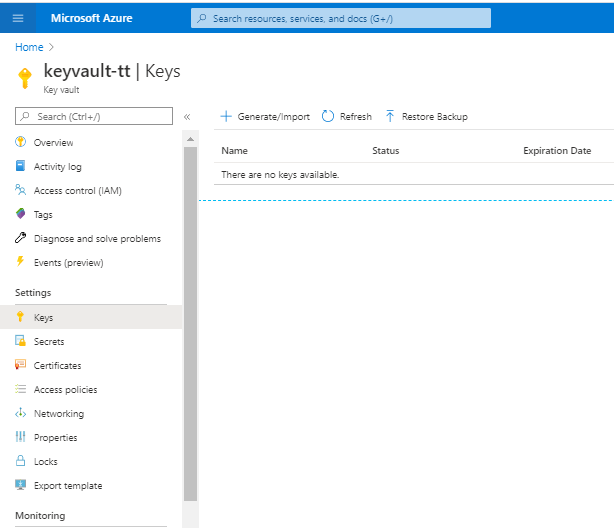Focus the global Azure search bar
The width and height of the screenshot is (614, 528).
[x=340, y=18]
